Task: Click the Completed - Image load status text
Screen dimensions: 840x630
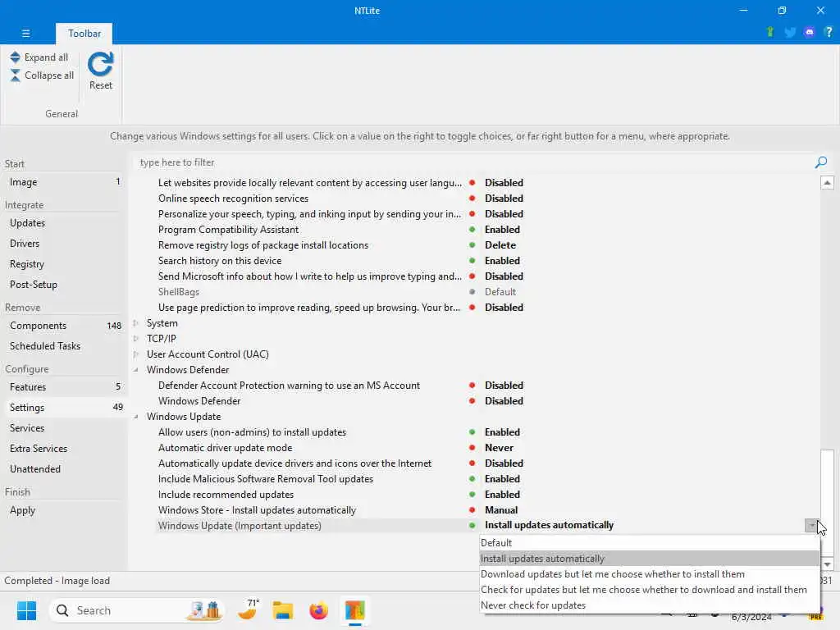Action: click(x=57, y=581)
